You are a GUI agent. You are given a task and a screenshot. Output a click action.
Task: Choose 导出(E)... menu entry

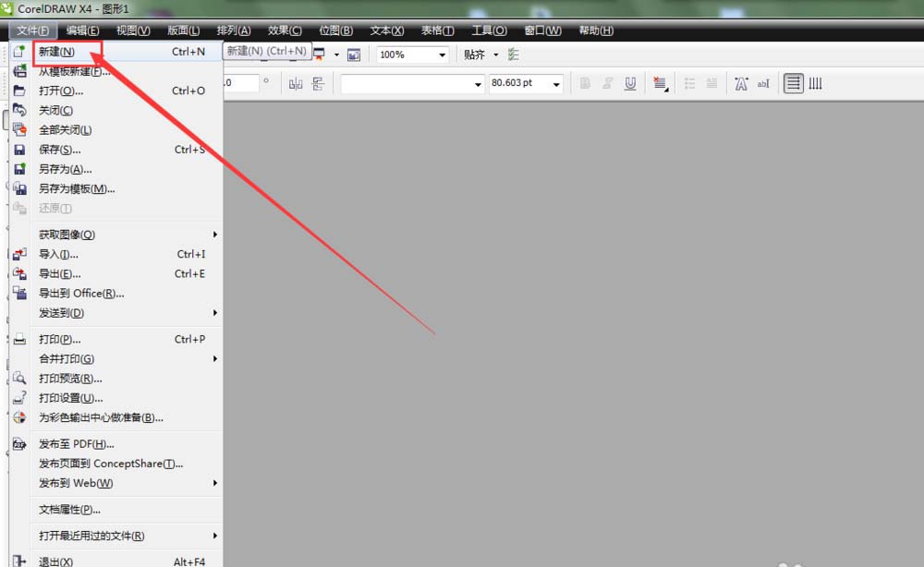coord(118,273)
